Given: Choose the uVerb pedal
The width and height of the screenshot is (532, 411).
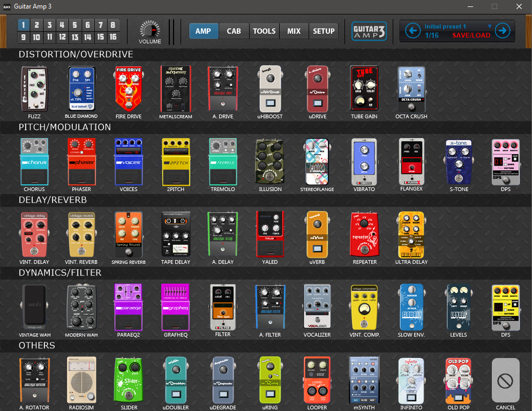Looking at the screenshot, I should click(x=317, y=234).
